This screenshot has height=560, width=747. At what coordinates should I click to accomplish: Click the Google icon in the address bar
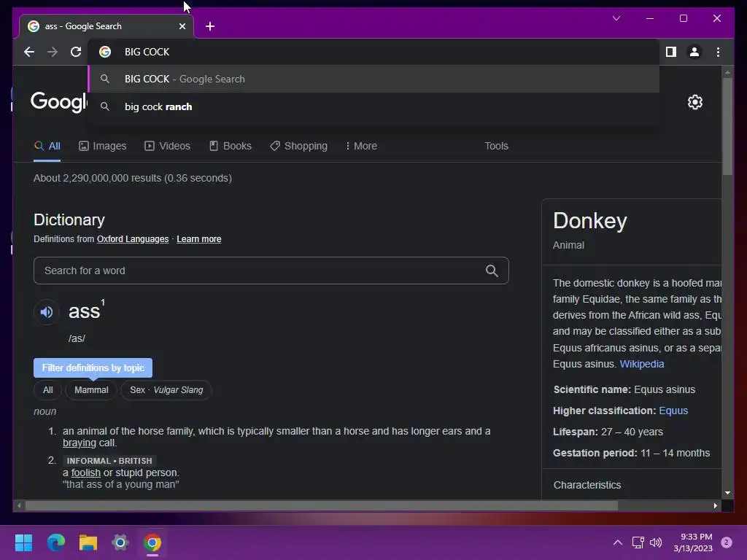pyautogui.click(x=105, y=52)
